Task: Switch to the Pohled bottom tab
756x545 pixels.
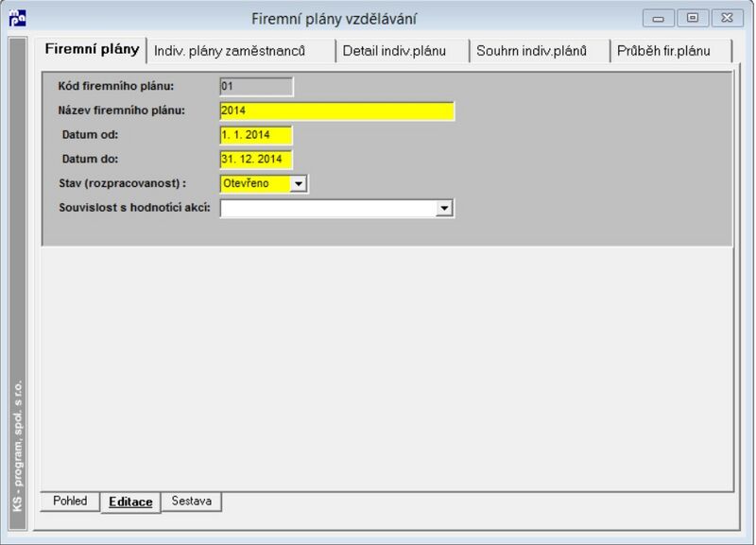Action: coord(70,502)
